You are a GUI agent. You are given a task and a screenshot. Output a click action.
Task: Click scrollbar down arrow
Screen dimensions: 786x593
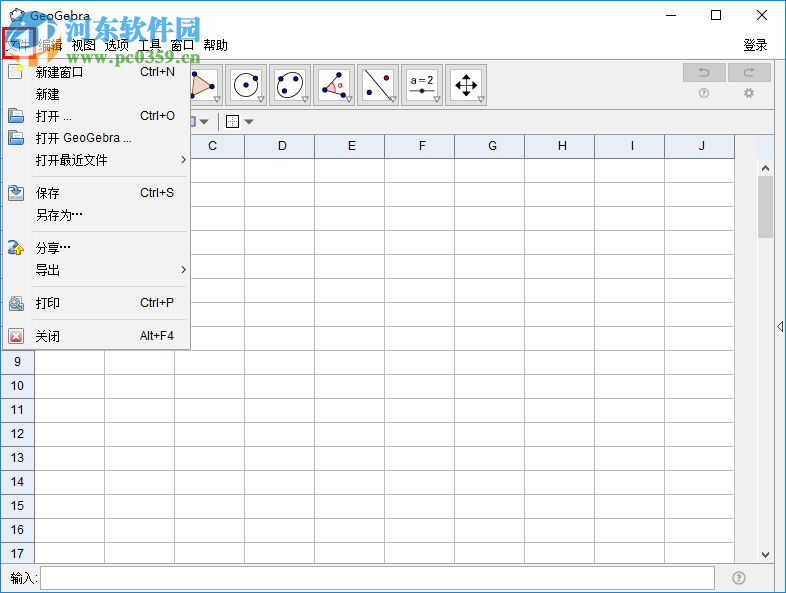pos(765,554)
